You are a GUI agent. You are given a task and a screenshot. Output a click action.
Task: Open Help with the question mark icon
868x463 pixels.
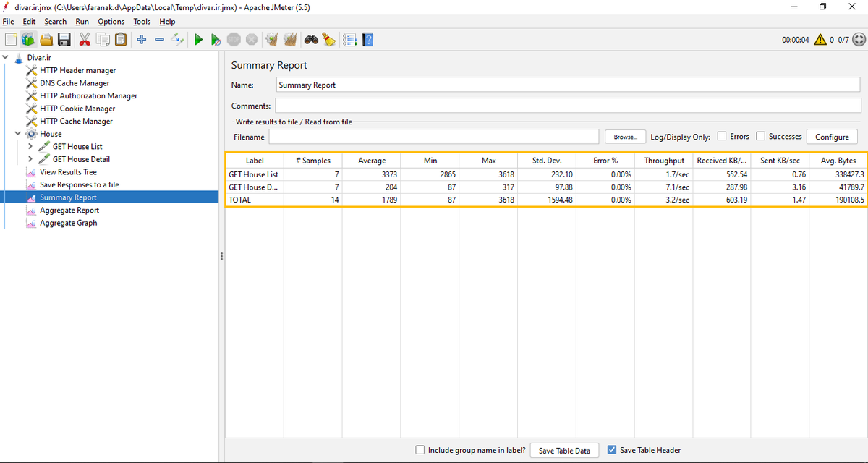pyautogui.click(x=367, y=40)
